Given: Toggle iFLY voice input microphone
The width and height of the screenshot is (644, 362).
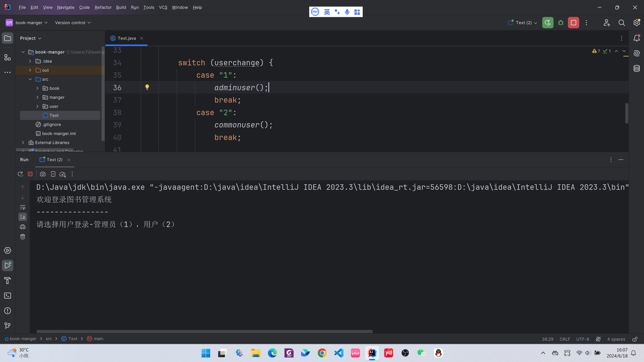Looking at the screenshot, I should (x=347, y=12).
